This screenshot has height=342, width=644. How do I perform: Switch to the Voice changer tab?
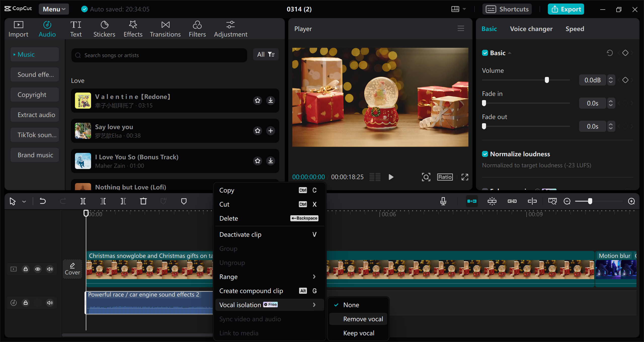[x=531, y=29]
